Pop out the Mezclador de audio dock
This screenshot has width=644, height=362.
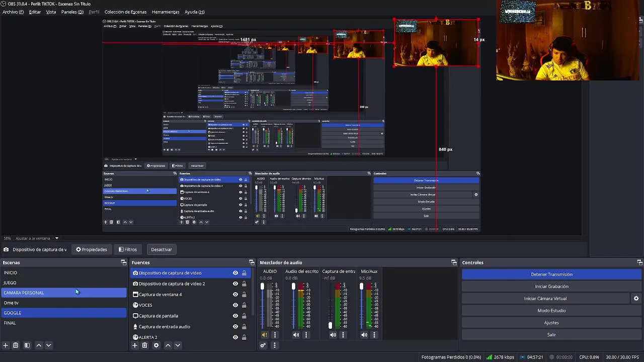pyautogui.click(x=454, y=262)
